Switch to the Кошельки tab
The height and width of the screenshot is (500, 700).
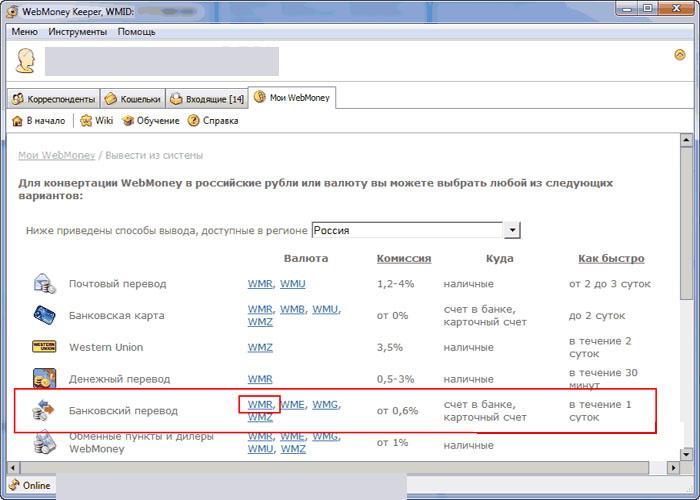click(133, 99)
